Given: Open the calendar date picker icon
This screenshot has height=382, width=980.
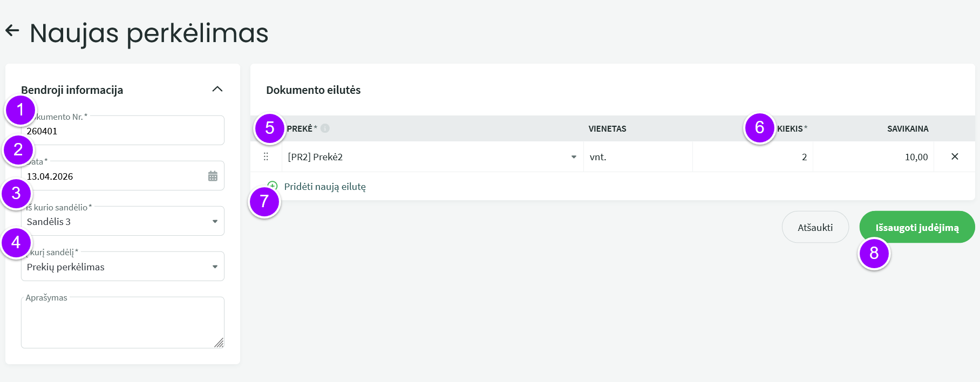Looking at the screenshot, I should 213,176.
